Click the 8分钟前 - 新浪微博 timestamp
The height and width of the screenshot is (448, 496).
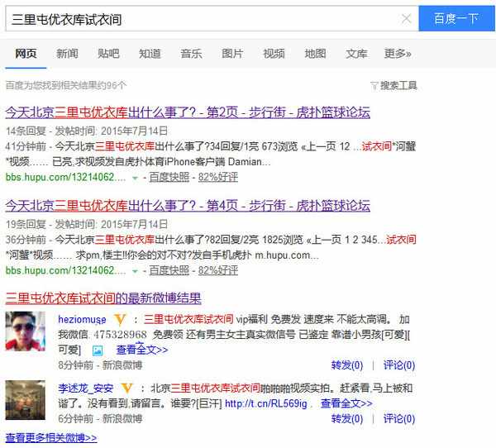(100, 365)
